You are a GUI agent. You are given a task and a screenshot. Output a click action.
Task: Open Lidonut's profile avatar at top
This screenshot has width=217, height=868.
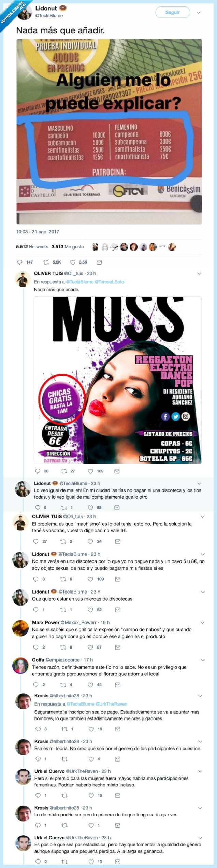(x=25, y=13)
